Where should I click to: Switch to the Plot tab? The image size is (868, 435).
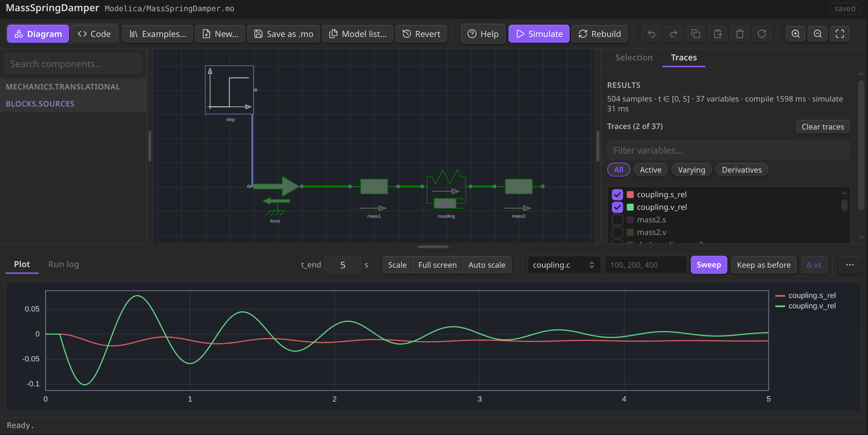point(22,264)
